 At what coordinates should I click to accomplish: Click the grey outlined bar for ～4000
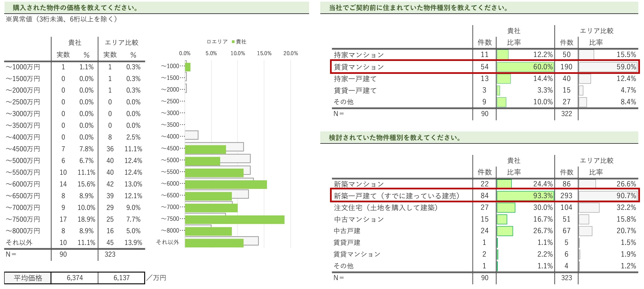click(x=192, y=135)
